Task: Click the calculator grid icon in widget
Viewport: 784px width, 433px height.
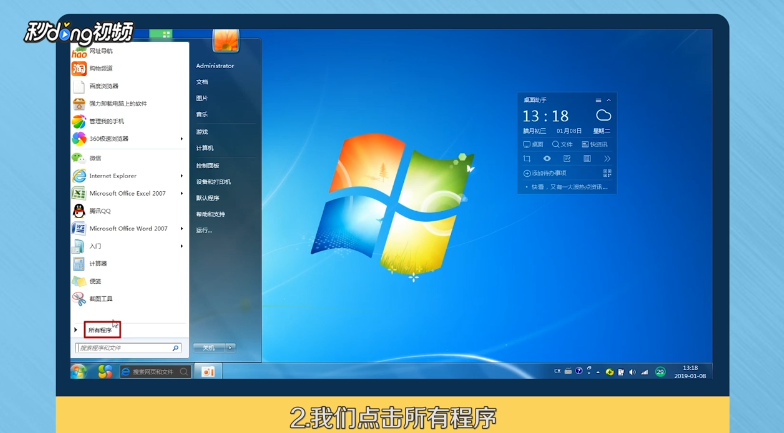Action: point(587,159)
